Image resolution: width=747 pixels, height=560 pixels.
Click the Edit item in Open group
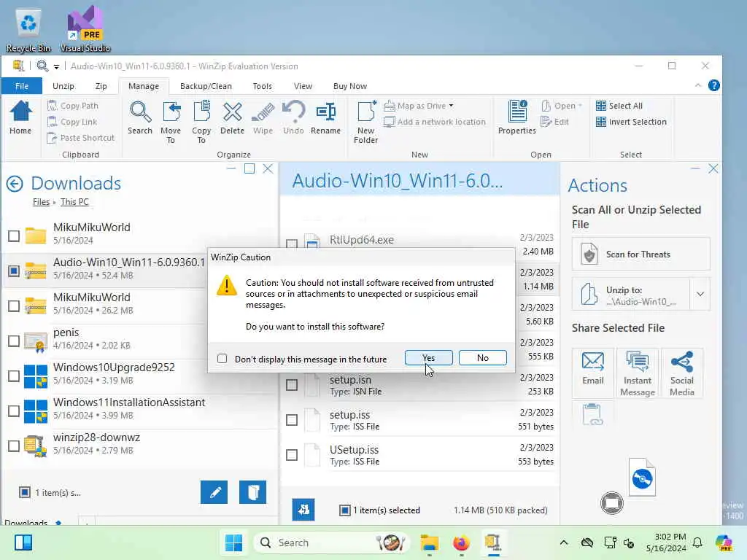[x=555, y=122]
